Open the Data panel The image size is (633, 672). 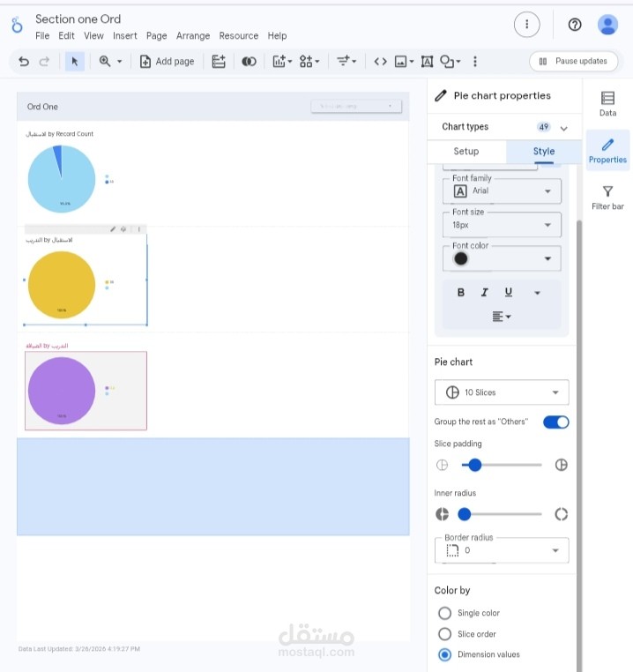[607, 104]
